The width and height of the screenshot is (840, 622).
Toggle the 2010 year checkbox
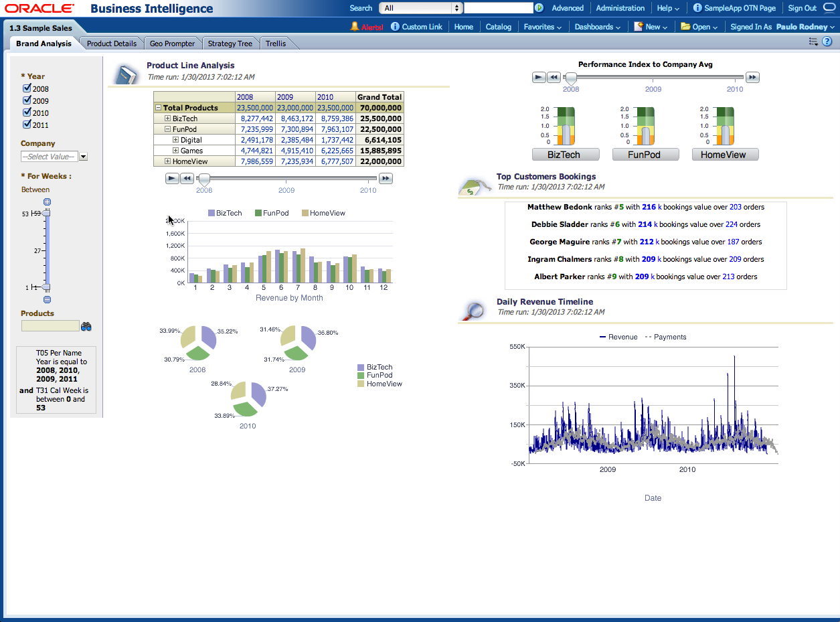pyautogui.click(x=27, y=113)
